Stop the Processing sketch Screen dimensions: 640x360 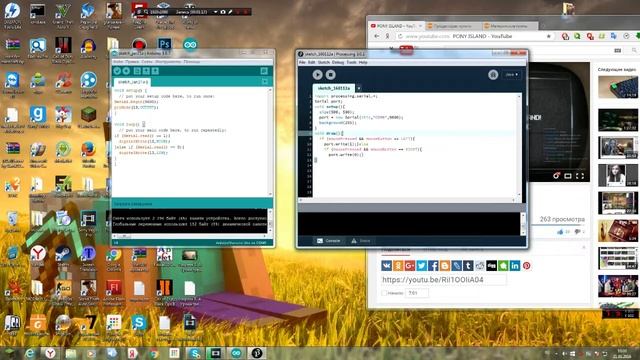pos(331,75)
